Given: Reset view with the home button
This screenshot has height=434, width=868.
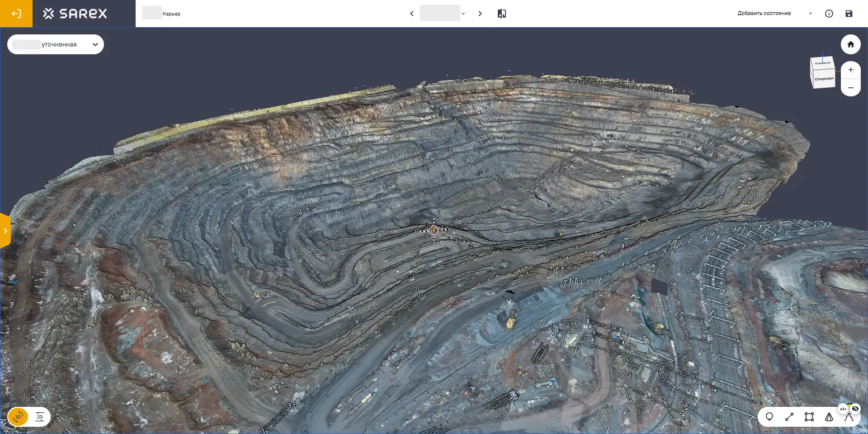Looking at the screenshot, I should [850, 44].
